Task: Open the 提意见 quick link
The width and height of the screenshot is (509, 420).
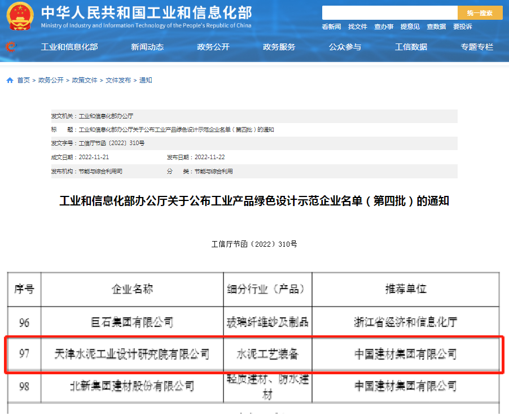Action: click(410, 27)
